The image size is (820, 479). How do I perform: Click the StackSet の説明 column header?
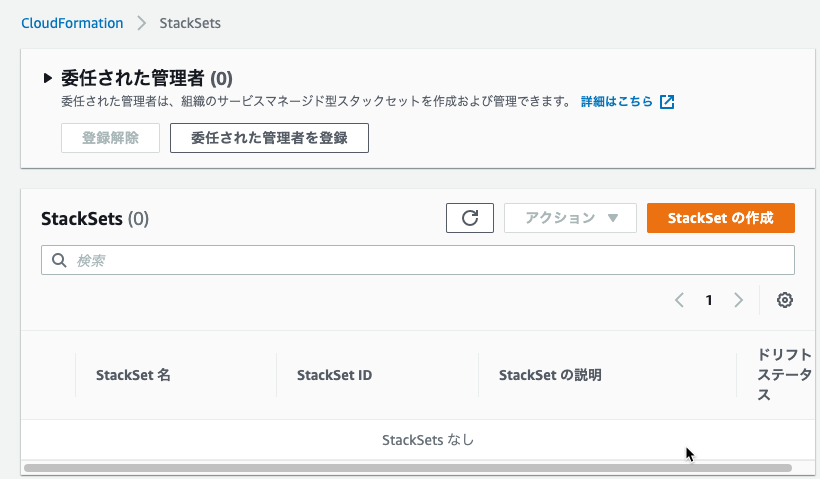point(550,375)
